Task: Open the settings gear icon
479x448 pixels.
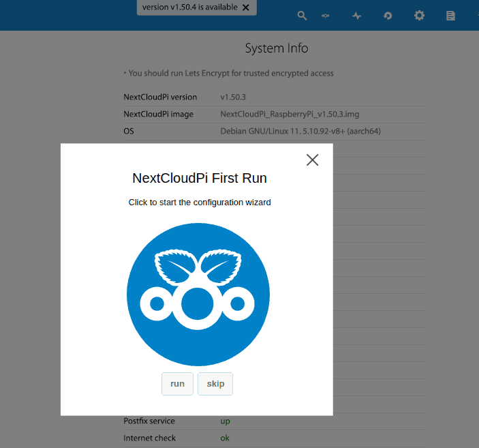Action: click(419, 15)
